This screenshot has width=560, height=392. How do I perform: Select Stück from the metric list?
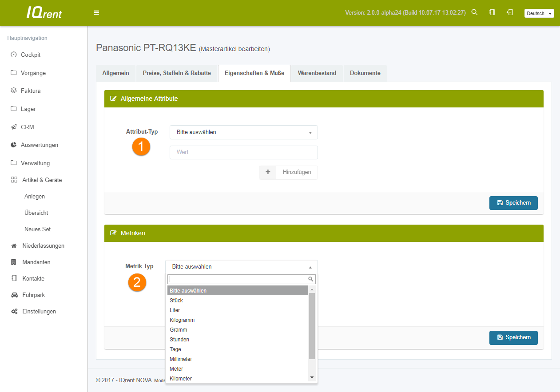[x=238, y=301]
